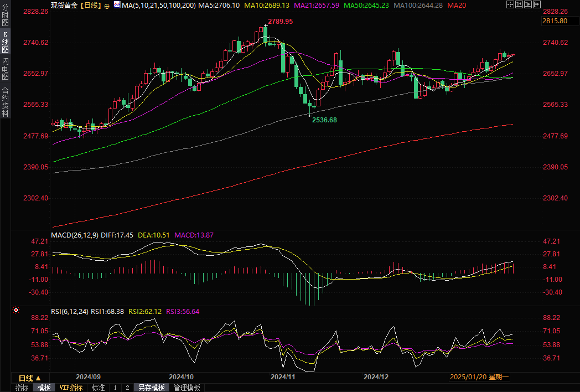580x392 pixels.
Task: Select the 指标 bottom tab
Action: (x=22, y=388)
